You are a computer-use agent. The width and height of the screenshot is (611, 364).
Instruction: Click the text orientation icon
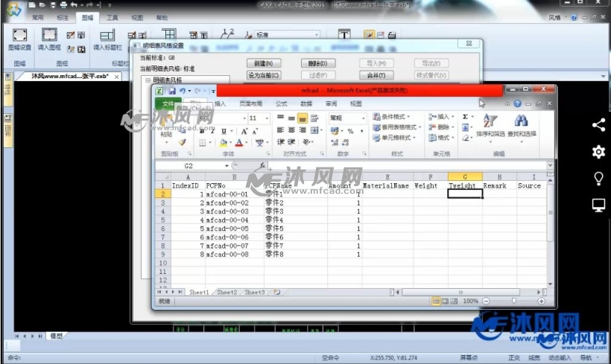click(x=307, y=142)
